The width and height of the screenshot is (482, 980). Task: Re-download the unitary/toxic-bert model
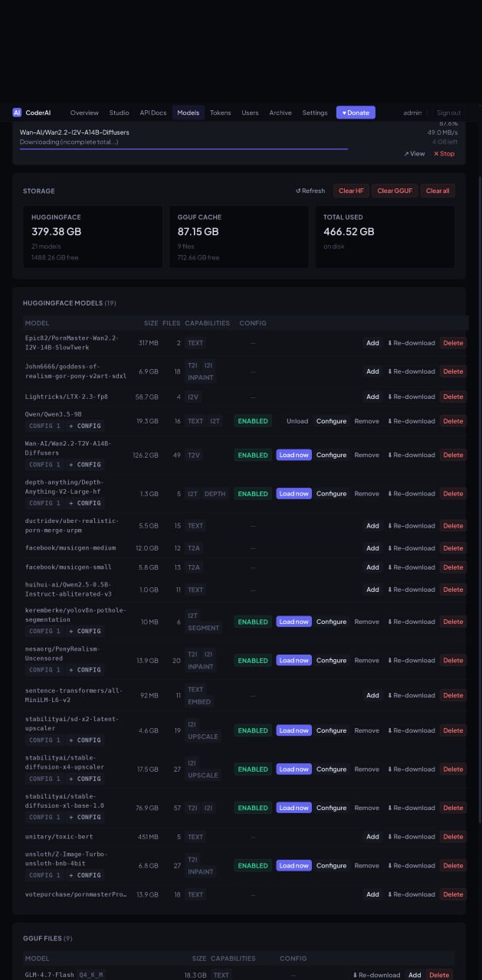[x=411, y=837]
